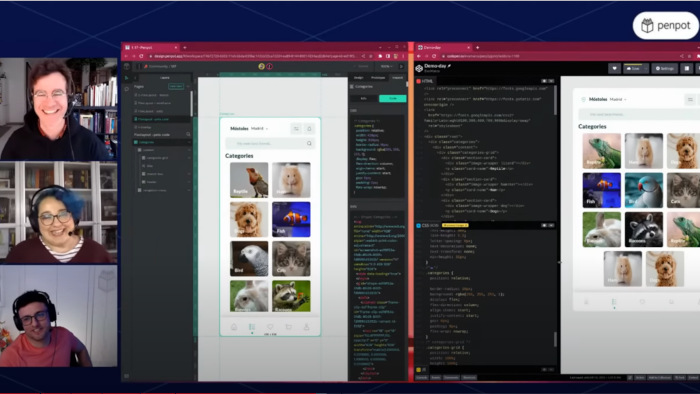Open the comments tool in Penpot left sidebar
The height and width of the screenshot is (394, 700).
pos(127,89)
